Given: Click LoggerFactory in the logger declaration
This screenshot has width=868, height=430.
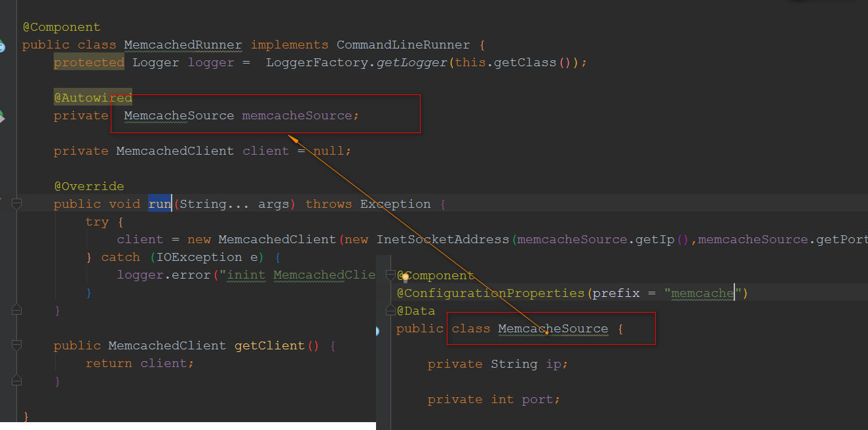Looking at the screenshot, I should tap(317, 62).
